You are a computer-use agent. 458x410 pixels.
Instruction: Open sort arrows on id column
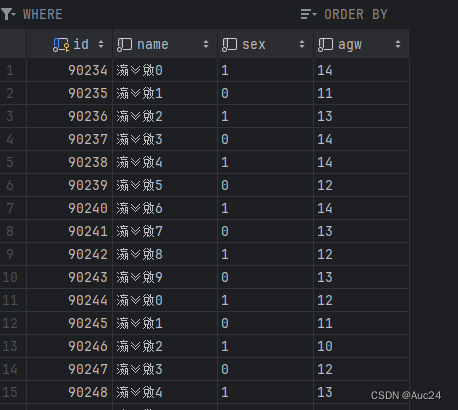[x=101, y=44]
